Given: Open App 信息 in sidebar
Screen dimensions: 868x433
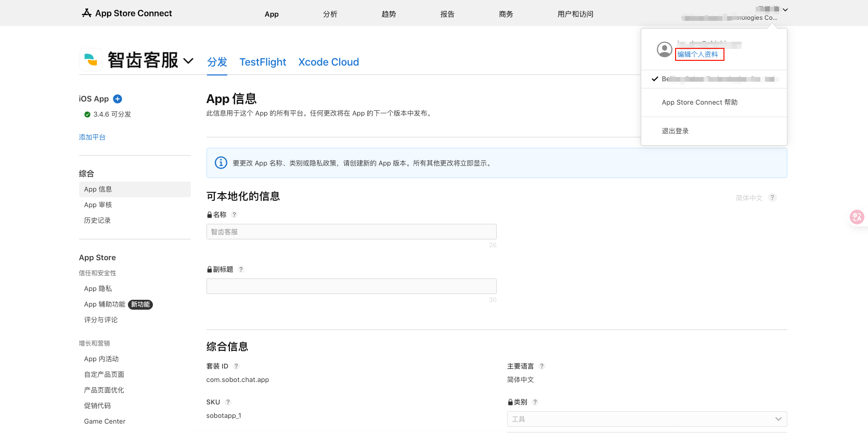Looking at the screenshot, I should point(135,189).
